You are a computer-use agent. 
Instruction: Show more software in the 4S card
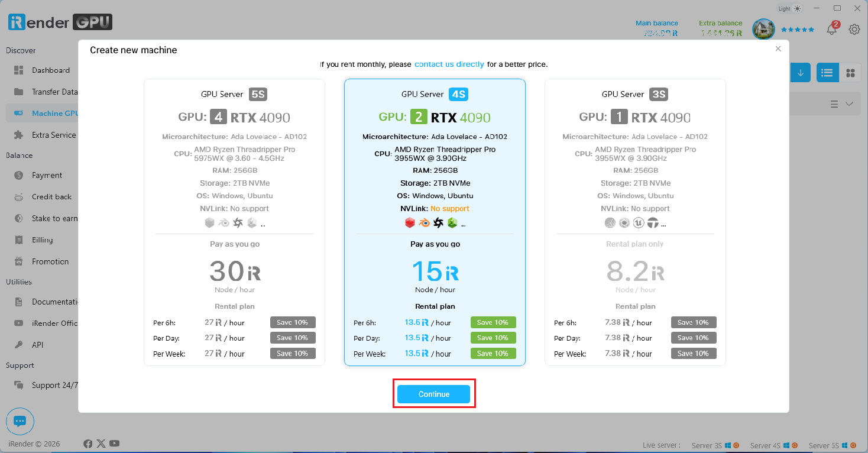[x=463, y=225]
